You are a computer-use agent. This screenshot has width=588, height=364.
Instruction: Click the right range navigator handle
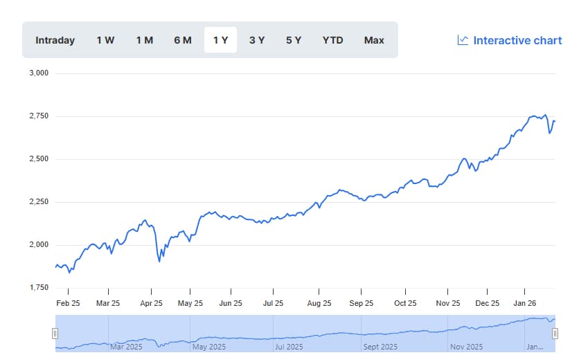tap(555, 334)
